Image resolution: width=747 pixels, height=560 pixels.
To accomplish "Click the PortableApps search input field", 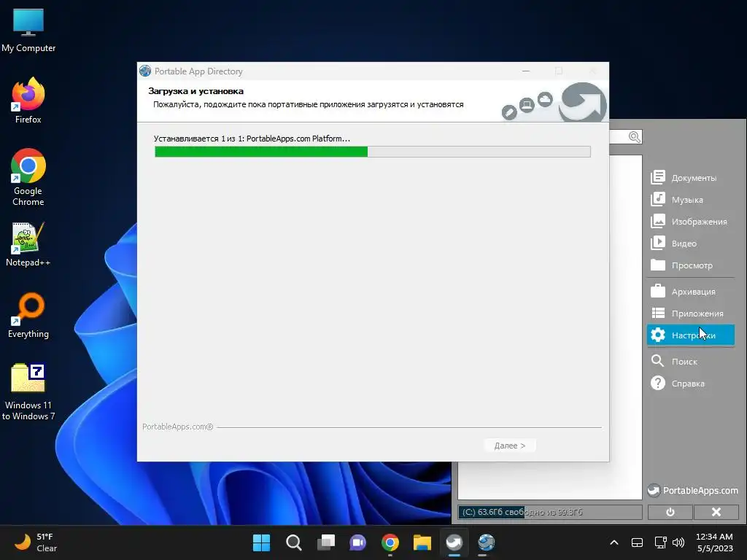I will (626, 137).
